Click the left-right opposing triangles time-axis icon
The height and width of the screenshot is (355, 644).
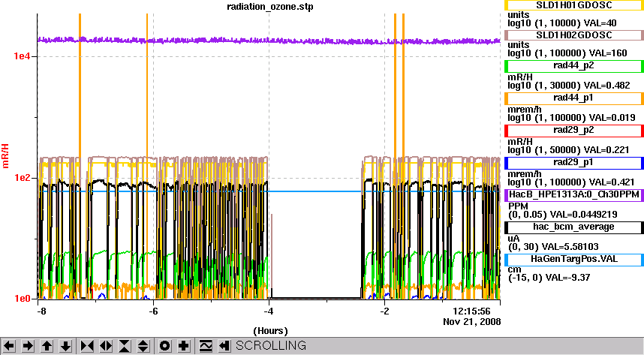pos(106,346)
